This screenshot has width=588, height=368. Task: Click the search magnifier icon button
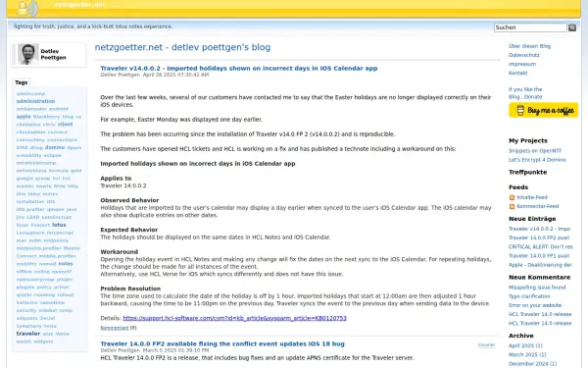tap(572, 27)
